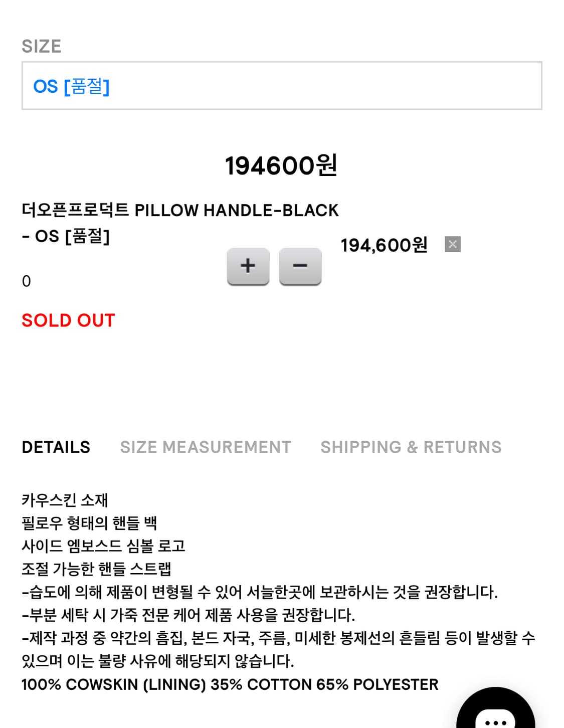The width and height of the screenshot is (564, 728).
Task: Click the 100% COWSKIN composition line
Action: click(x=230, y=684)
